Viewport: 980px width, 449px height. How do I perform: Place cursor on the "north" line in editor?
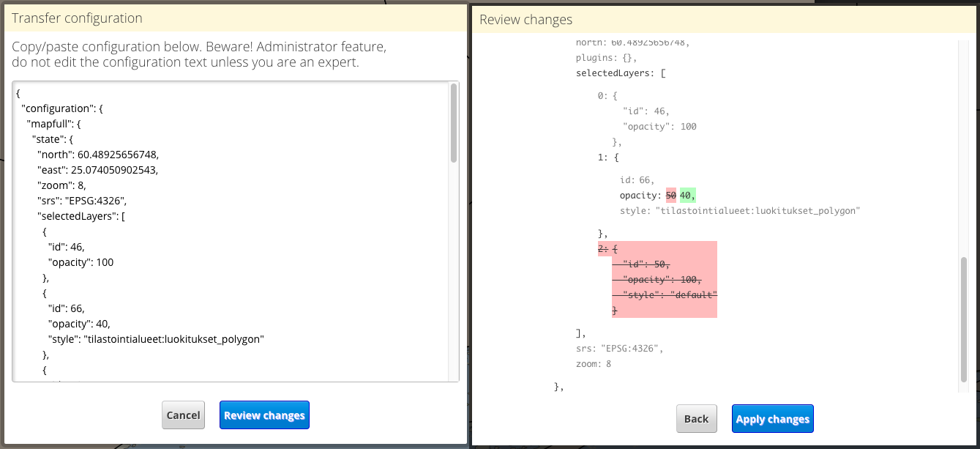pos(98,155)
